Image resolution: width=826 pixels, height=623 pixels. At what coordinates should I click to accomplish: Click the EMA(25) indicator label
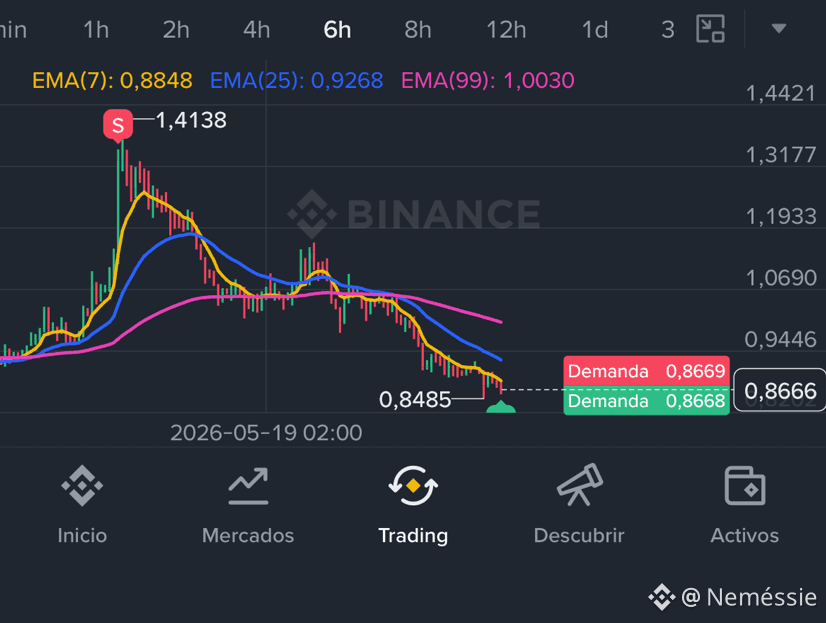(297, 81)
